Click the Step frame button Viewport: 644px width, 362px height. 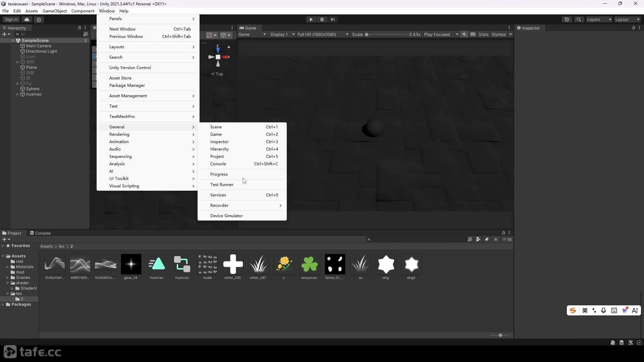332,19
